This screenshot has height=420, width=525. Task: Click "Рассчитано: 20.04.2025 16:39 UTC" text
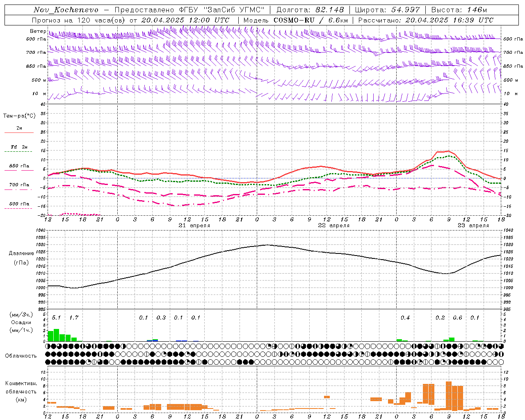[x=426, y=20]
